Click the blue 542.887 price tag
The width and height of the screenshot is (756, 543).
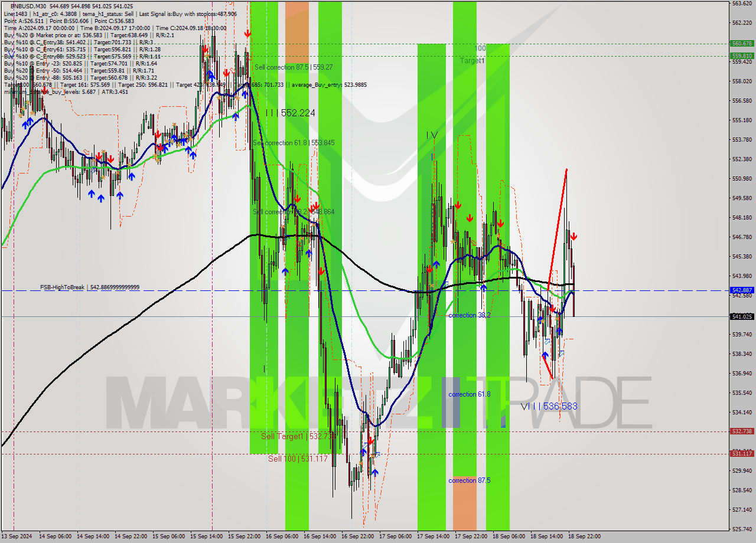[742, 290]
